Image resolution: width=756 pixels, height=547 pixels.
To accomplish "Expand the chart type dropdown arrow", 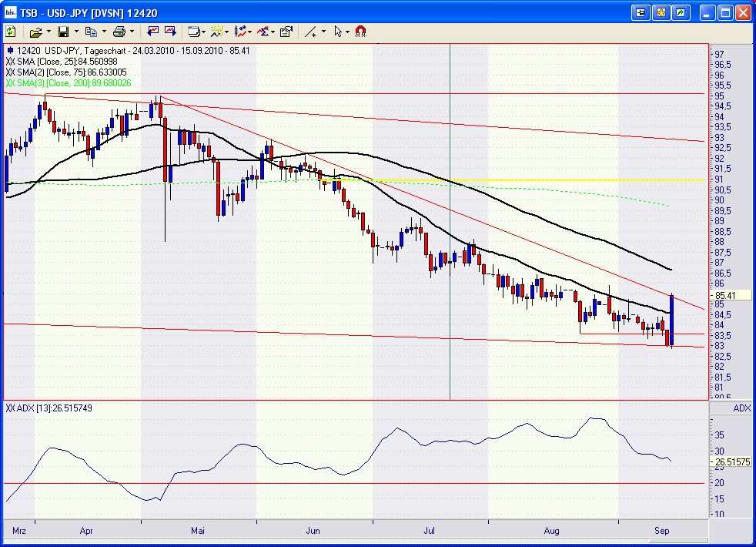I will point(249,32).
